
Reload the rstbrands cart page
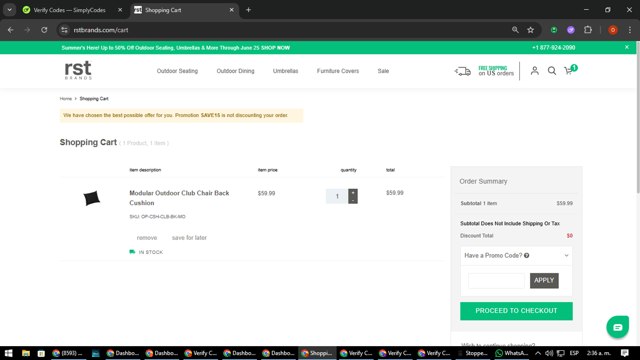(x=44, y=30)
